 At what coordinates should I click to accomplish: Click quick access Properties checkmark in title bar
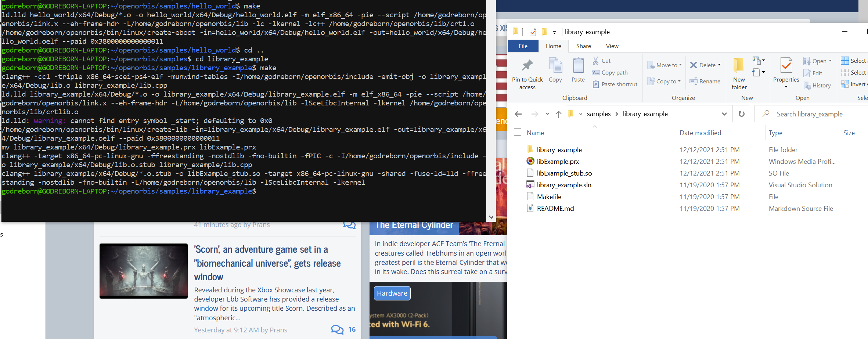point(533,32)
